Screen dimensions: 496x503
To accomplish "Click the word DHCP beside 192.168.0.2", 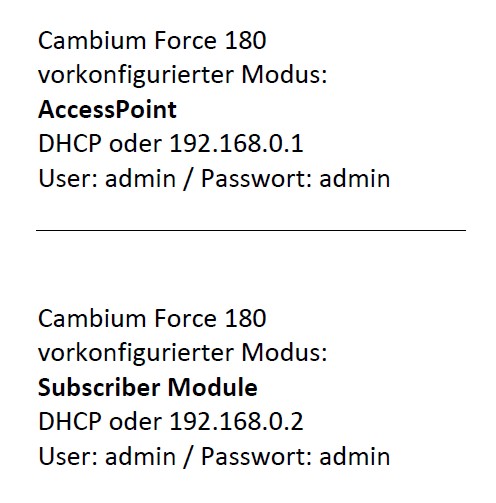I will point(70,422).
